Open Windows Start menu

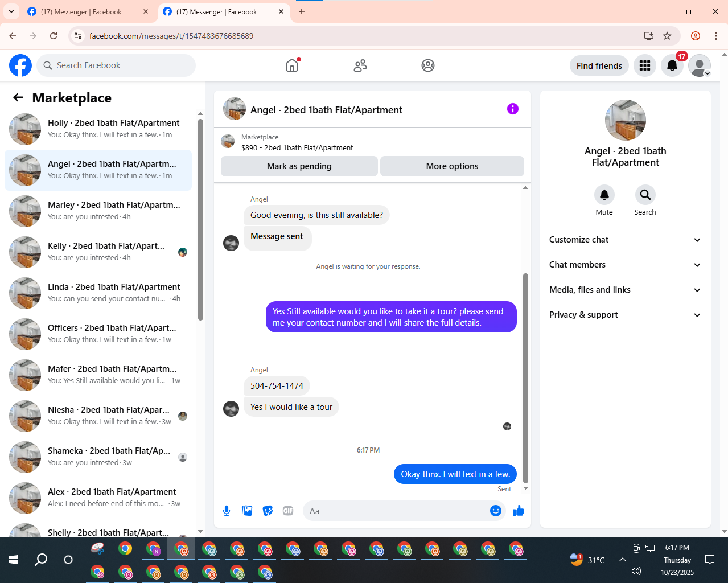point(14,560)
